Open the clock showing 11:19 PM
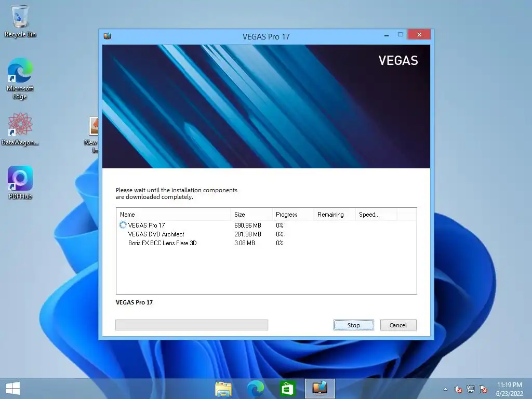The image size is (532, 399). click(x=509, y=389)
